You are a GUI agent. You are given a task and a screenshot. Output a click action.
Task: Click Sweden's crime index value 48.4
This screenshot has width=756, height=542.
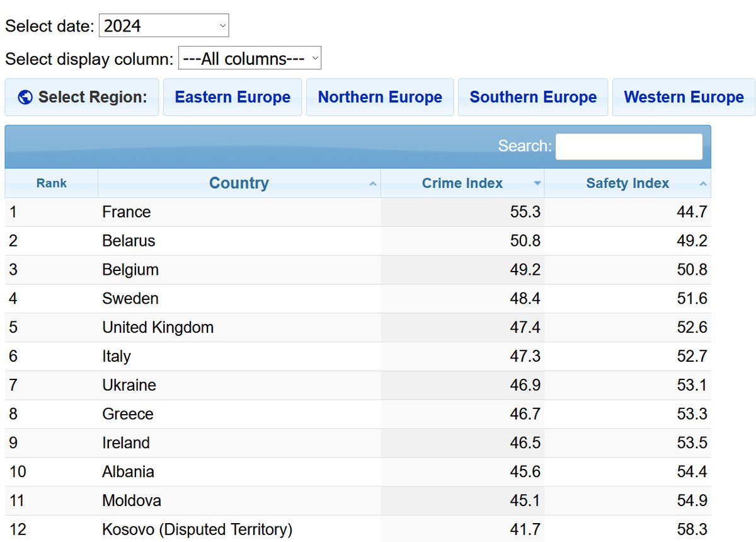pyautogui.click(x=525, y=299)
